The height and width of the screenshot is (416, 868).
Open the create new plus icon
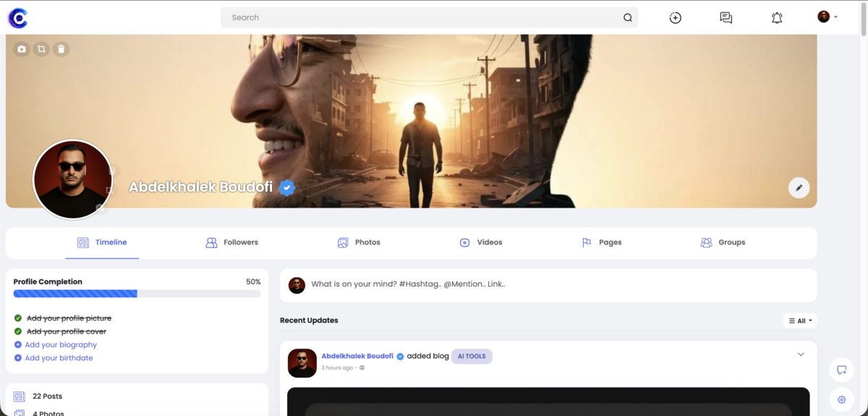675,17
